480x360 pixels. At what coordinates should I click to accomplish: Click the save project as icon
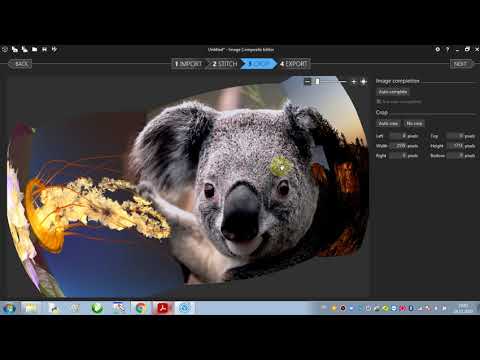coord(54,49)
